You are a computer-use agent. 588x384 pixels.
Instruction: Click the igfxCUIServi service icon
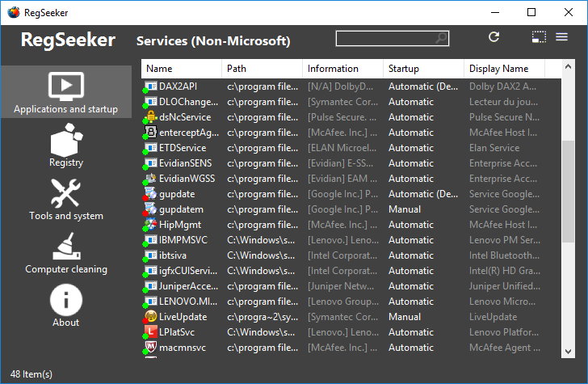150,271
